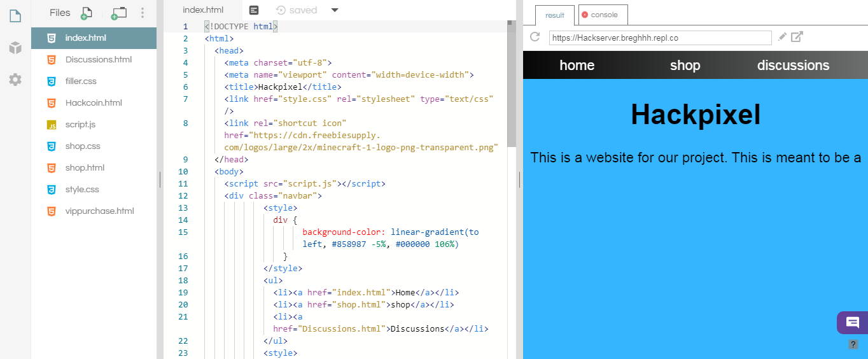Open style.css in the file list
The height and width of the screenshot is (359, 868).
94,190
